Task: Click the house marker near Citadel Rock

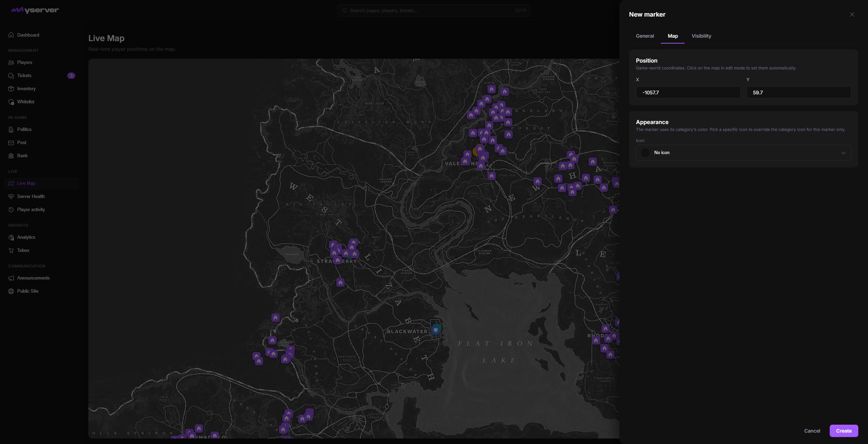Action: pyautogui.click(x=492, y=176)
